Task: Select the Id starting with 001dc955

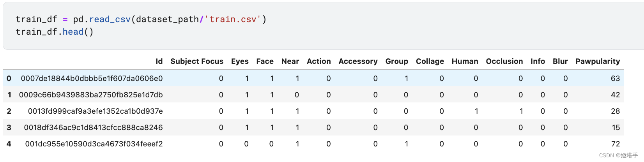Action: tap(94, 144)
